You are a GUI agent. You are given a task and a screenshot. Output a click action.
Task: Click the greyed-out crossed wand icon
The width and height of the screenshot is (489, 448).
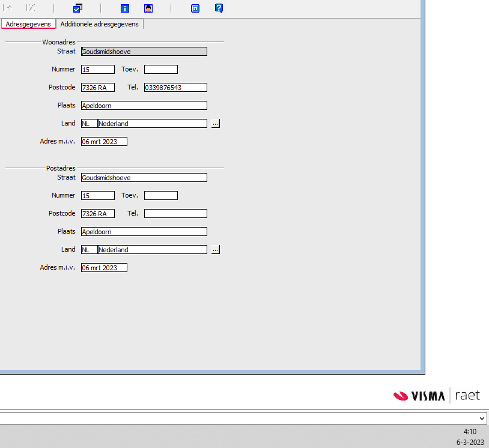[31, 8]
